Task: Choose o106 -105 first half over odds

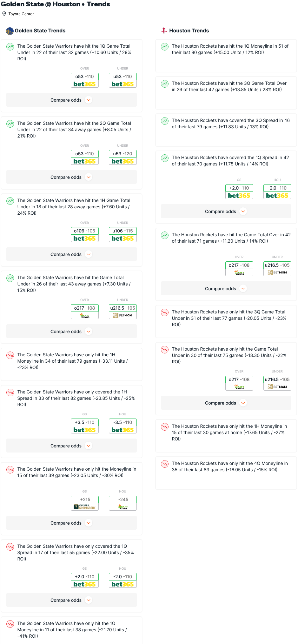Action: pyautogui.click(x=85, y=235)
